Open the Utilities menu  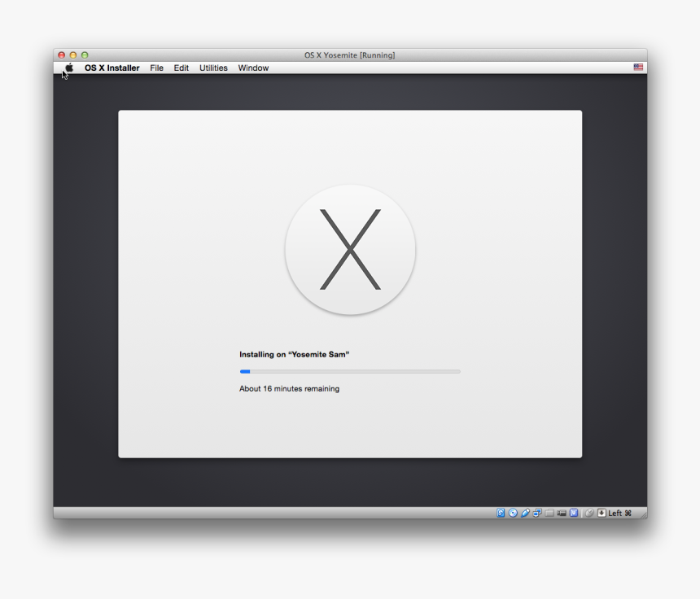[x=213, y=68]
